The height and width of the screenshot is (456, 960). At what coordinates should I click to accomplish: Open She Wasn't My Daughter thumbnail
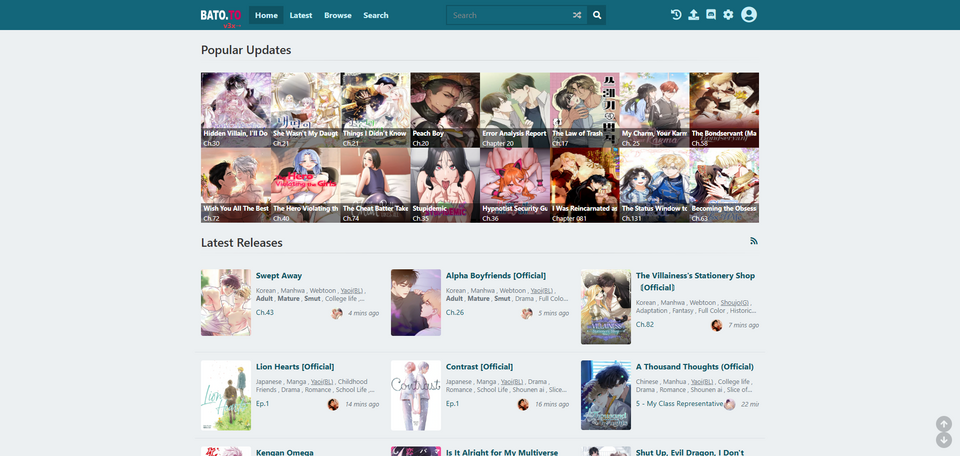click(306, 110)
